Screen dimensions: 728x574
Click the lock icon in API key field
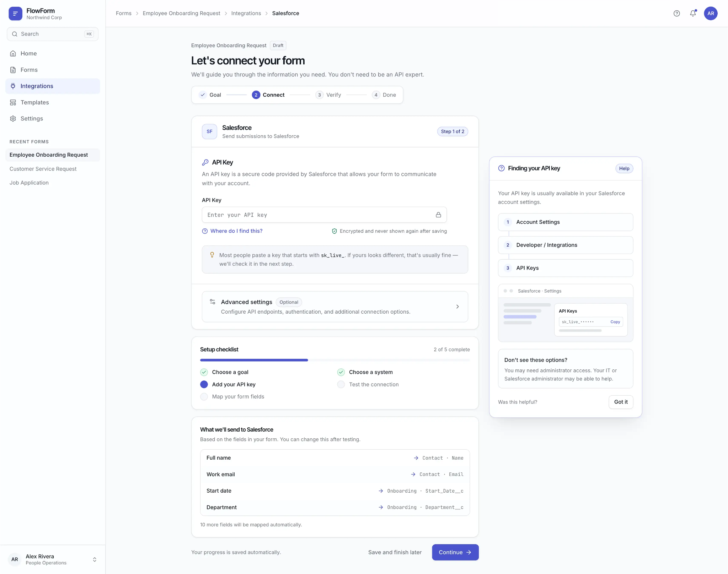[438, 215]
